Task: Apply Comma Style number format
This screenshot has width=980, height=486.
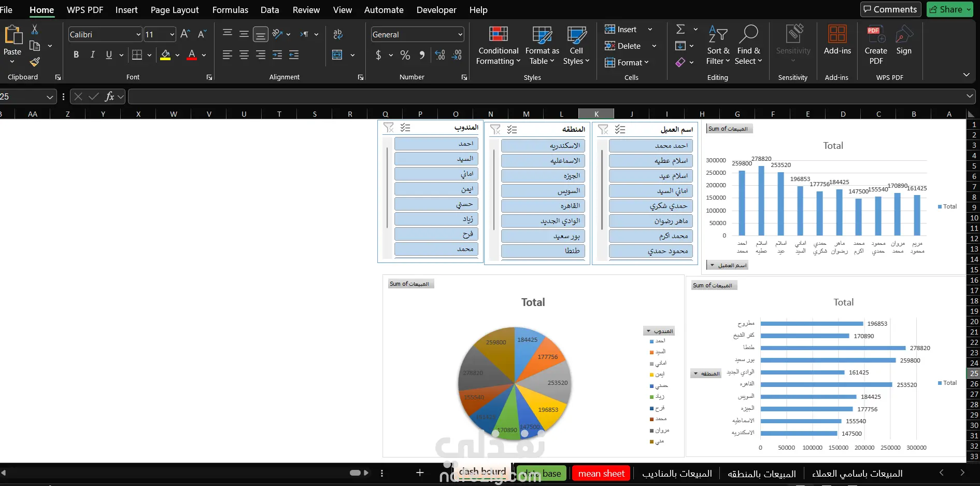Action: point(422,55)
